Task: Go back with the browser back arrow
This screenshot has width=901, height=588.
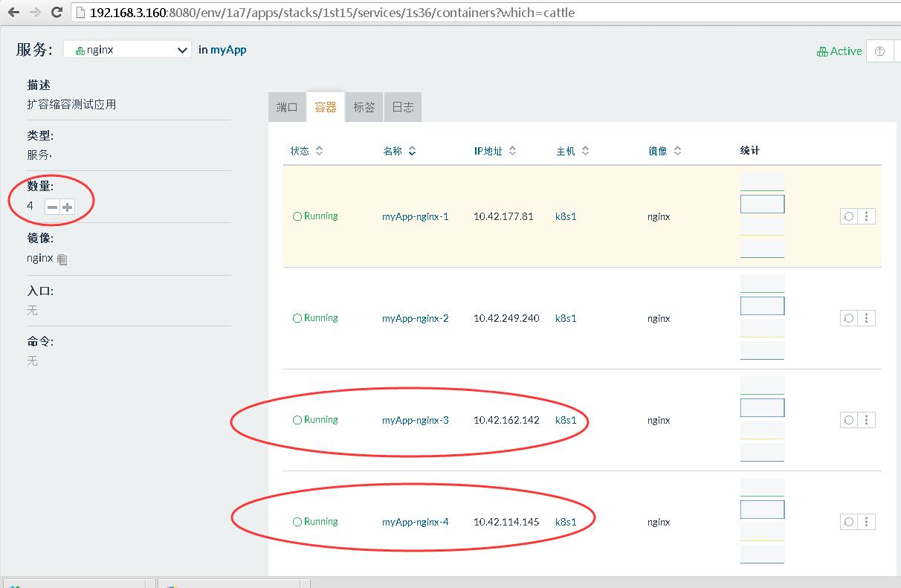Action: point(13,13)
